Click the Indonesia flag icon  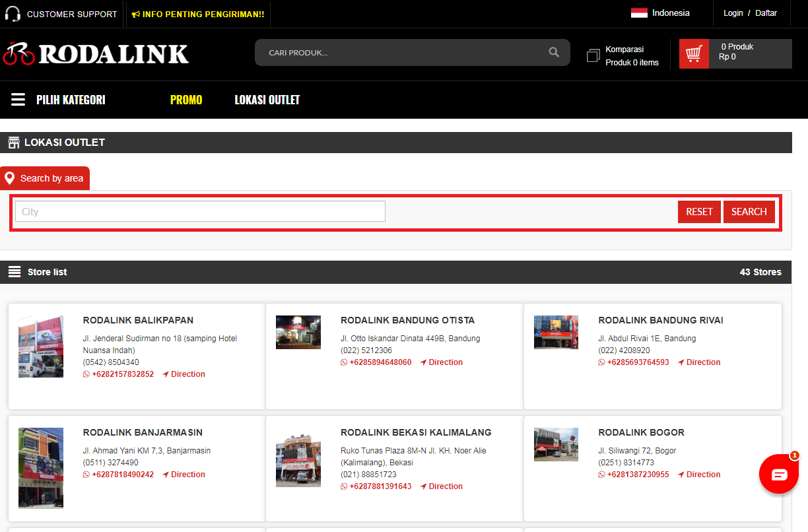638,13
